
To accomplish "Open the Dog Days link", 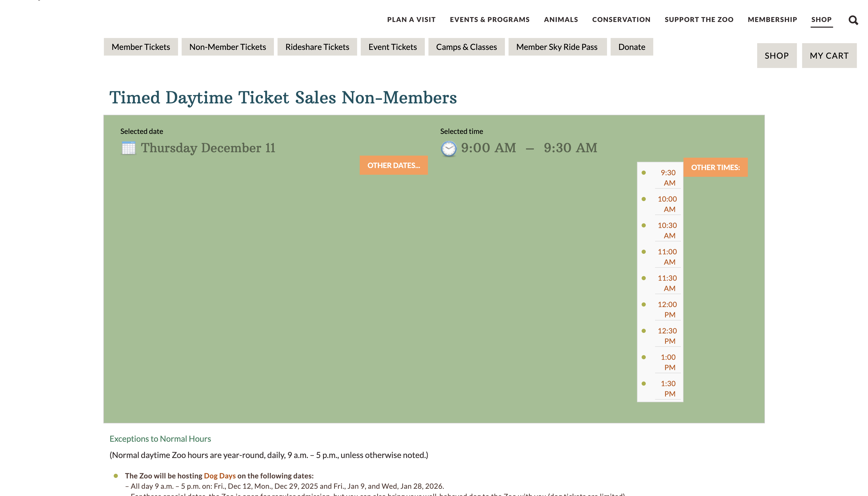I will 220,476.
